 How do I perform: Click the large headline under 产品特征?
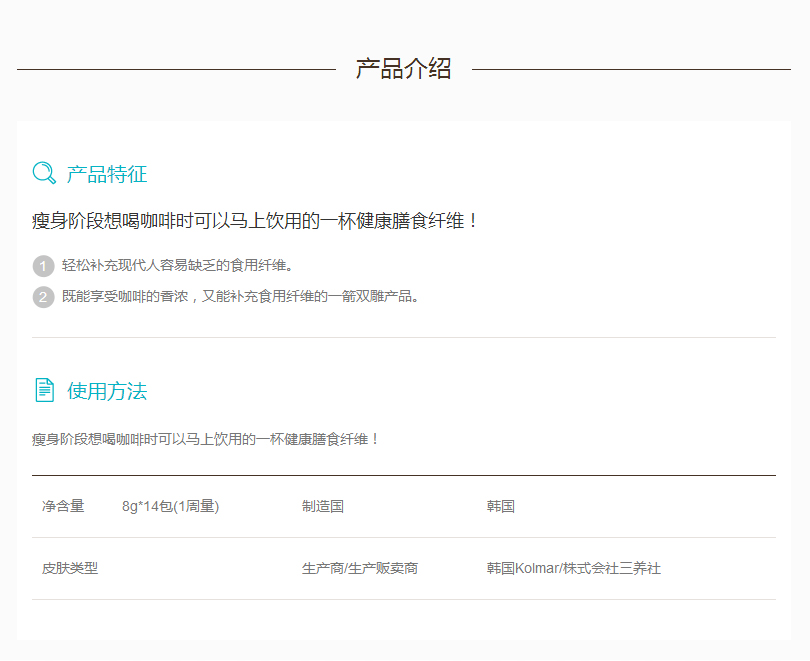tap(256, 221)
